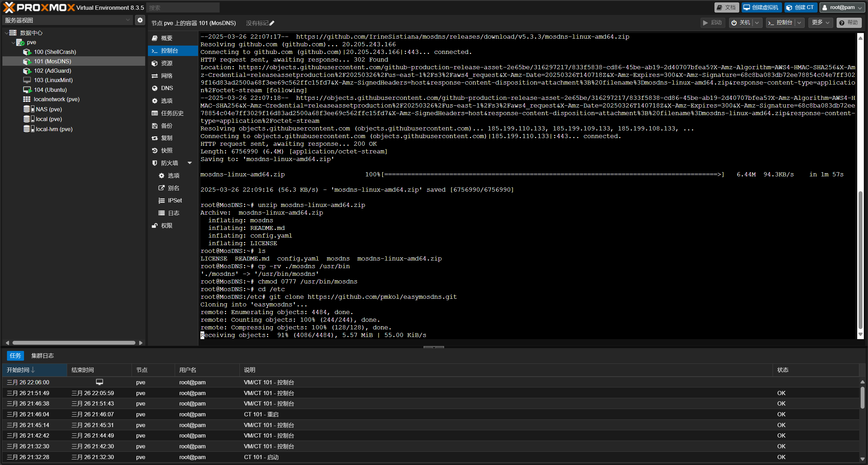Screen dimensions: 868x465
Task: Switch to the 集群日志 cluster log tab
Action: 42,355
